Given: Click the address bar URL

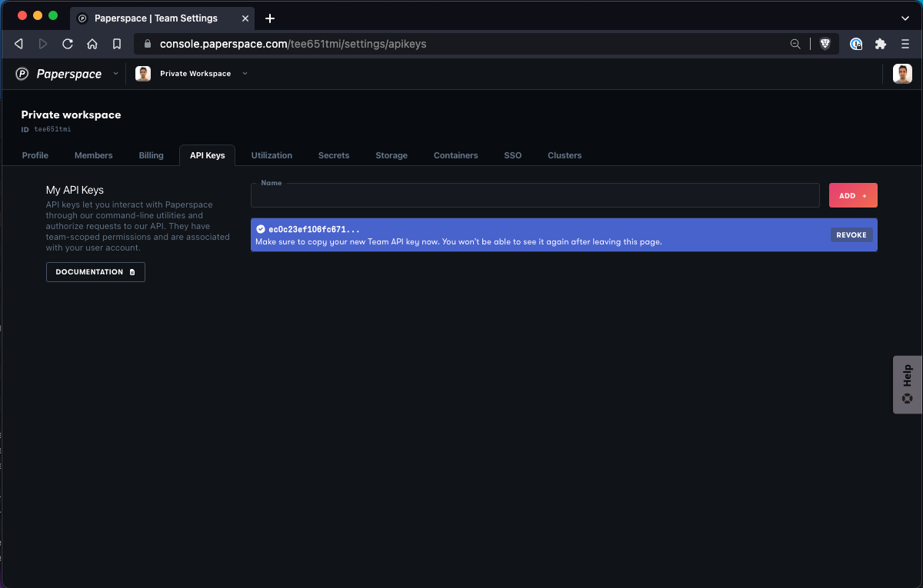Looking at the screenshot, I should point(293,44).
